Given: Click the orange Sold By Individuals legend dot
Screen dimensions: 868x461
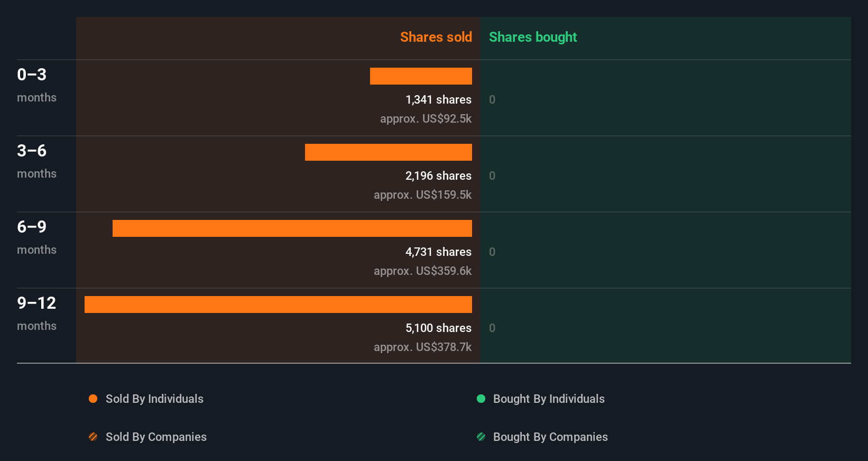Looking at the screenshot, I should 93,399.
